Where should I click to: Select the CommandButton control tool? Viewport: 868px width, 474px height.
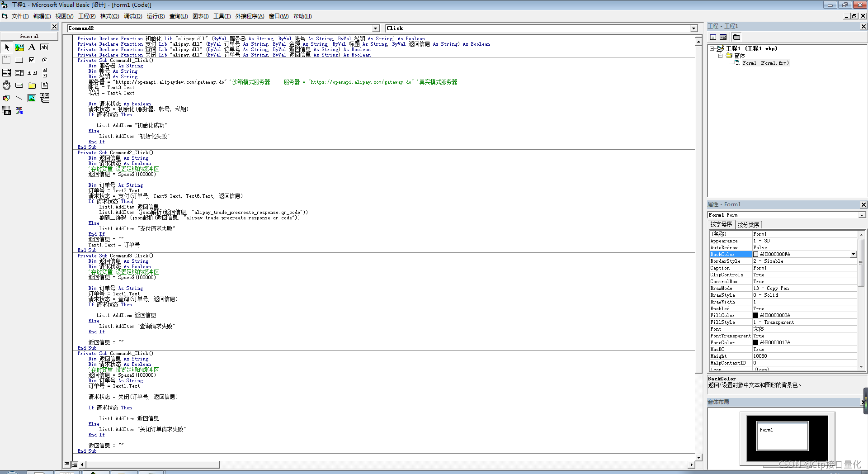[19, 60]
